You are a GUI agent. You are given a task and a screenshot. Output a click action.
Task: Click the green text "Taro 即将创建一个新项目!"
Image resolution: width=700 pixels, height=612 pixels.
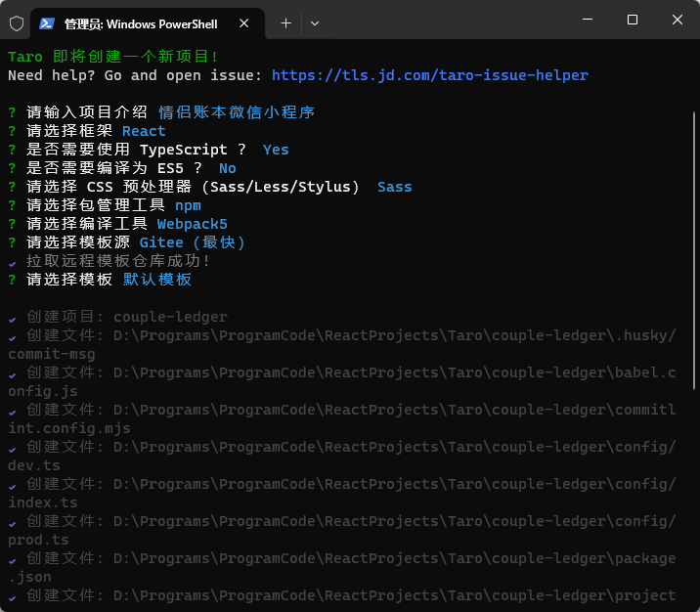click(113, 57)
